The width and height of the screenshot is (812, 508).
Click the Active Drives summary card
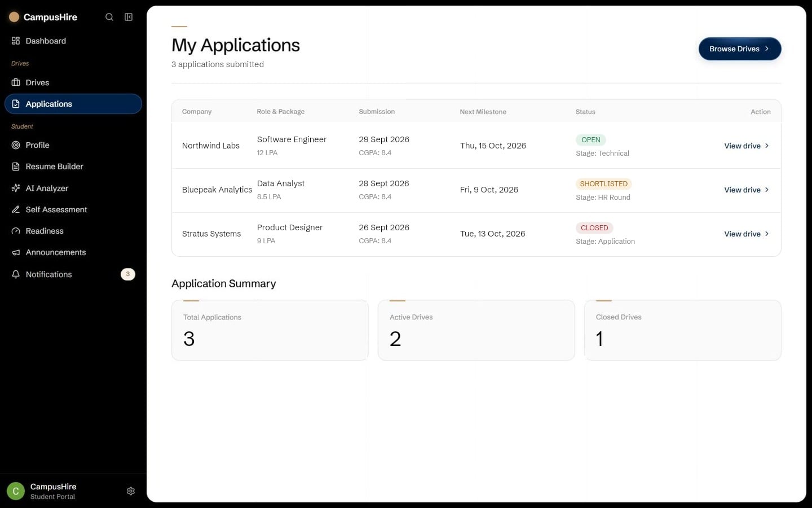[x=476, y=330]
